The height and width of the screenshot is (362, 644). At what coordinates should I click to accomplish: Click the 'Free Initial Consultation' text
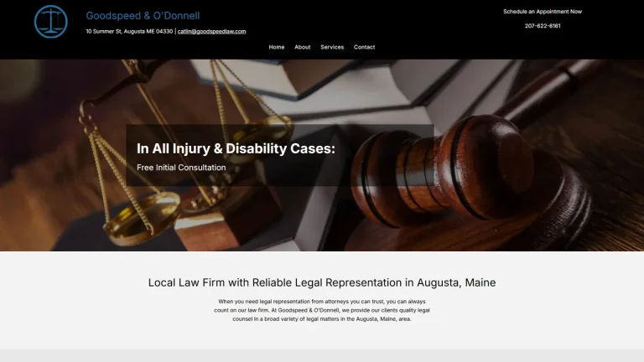pyautogui.click(x=181, y=168)
